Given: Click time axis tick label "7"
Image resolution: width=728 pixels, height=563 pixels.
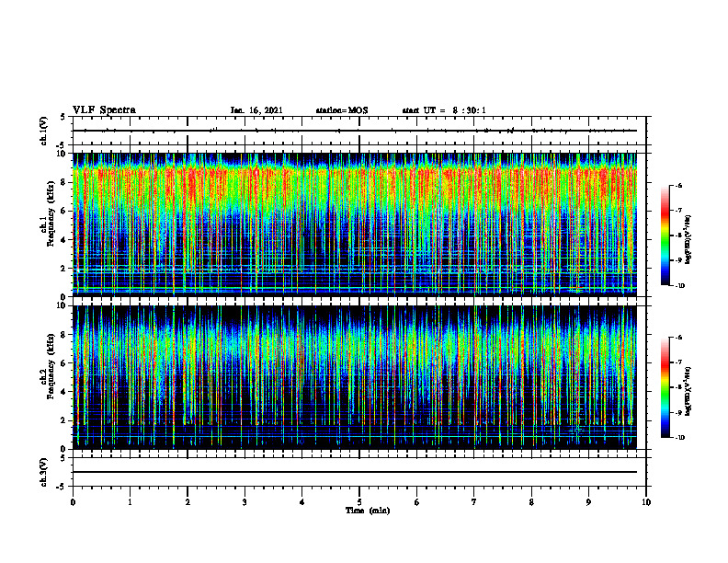Looking at the screenshot, I should (474, 502).
